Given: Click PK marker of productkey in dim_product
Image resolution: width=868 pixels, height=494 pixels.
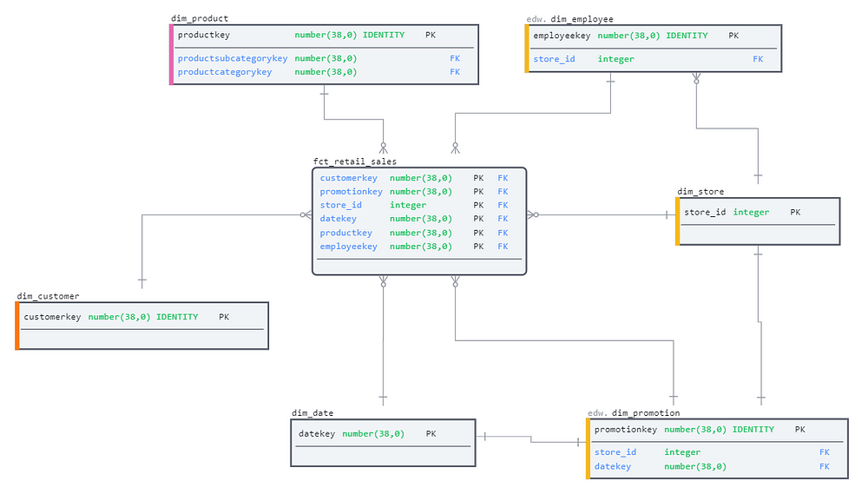Looking at the screenshot, I should (431, 35).
